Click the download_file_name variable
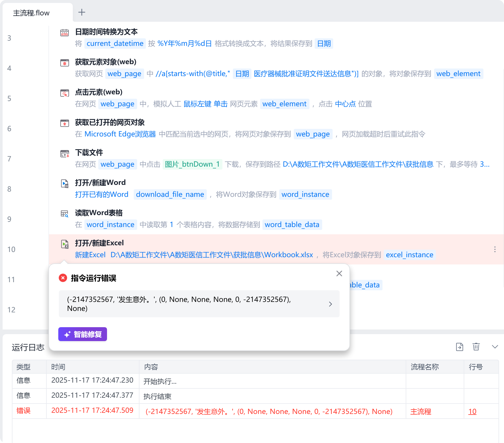 point(170,195)
